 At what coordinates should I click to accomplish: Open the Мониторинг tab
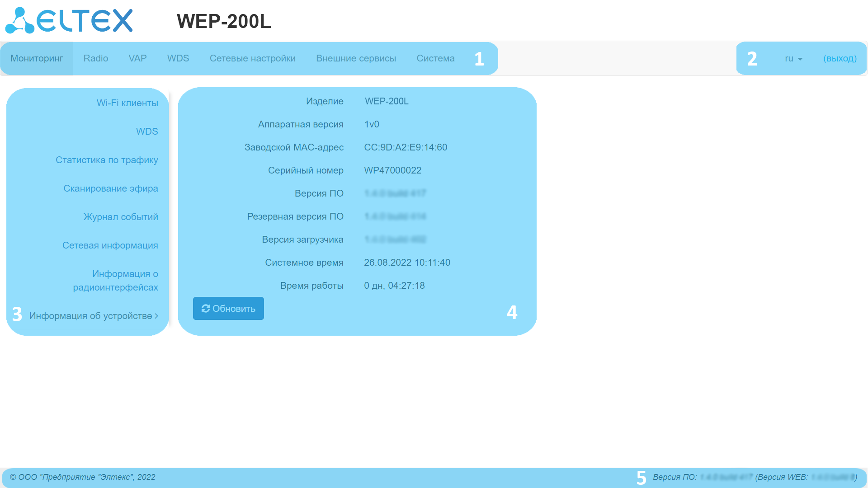tap(37, 59)
